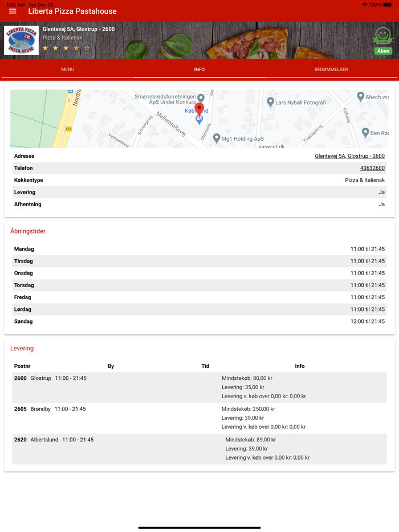Image resolution: width=399 pixels, height=532 pixels.
Task: Tap the battery indicator in status bar
Action: coord(388,5)
